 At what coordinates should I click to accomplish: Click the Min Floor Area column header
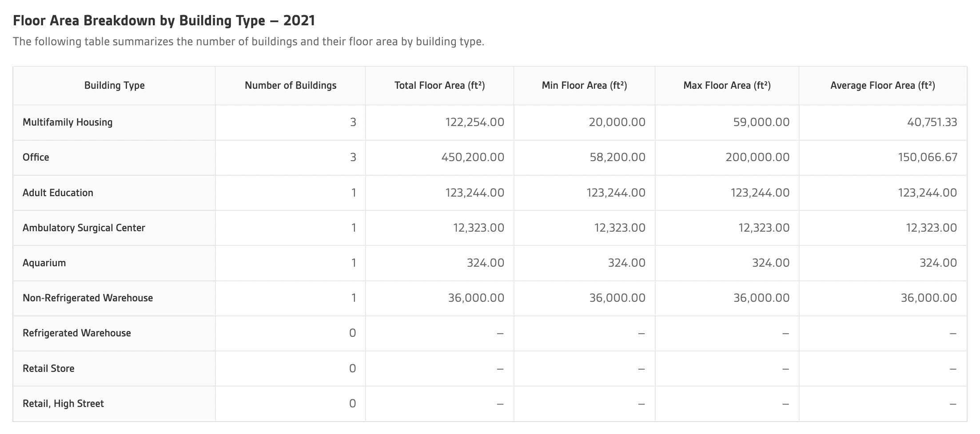[584, 86]
